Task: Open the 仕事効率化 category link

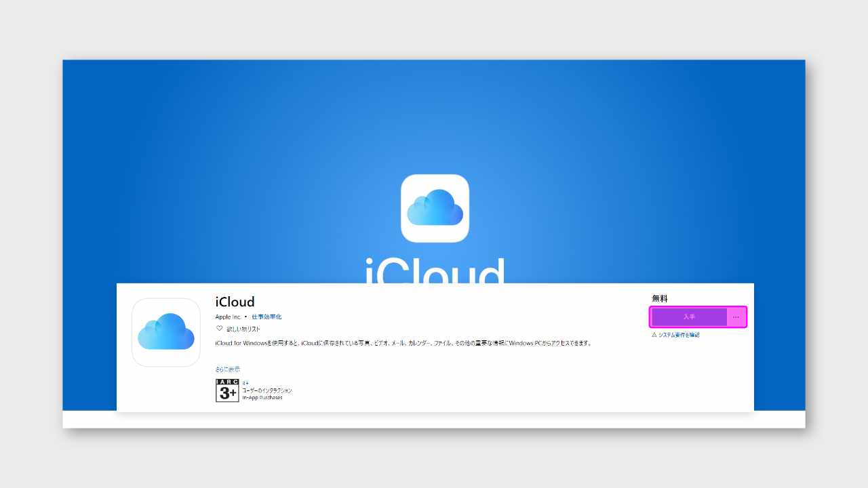Action: click(x=267, y=317)
